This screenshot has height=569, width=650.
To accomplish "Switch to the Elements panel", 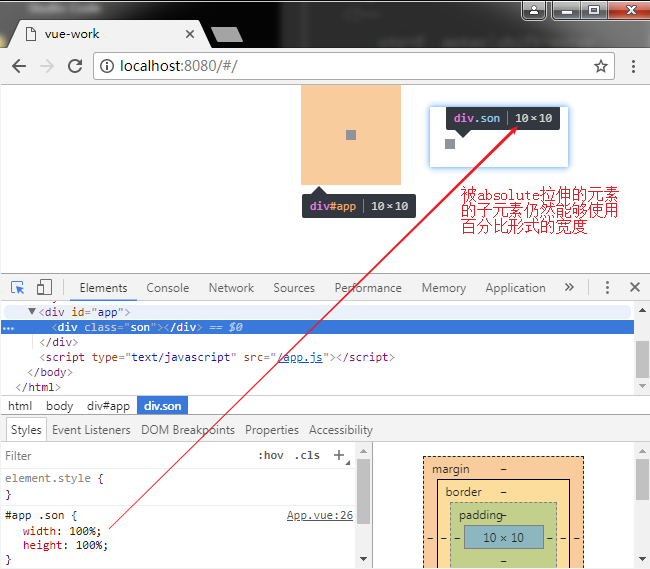I will click(103, 288).
